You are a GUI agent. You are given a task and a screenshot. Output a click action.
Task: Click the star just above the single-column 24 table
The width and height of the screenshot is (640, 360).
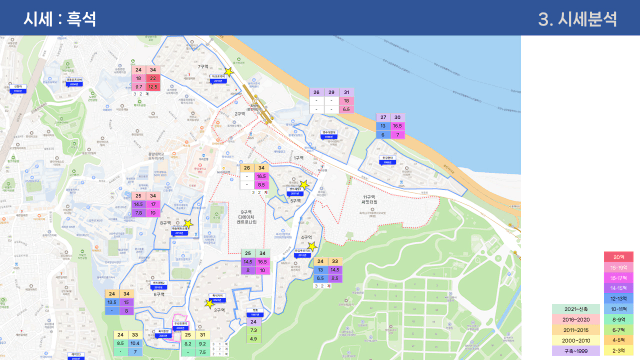coord(209,303)
